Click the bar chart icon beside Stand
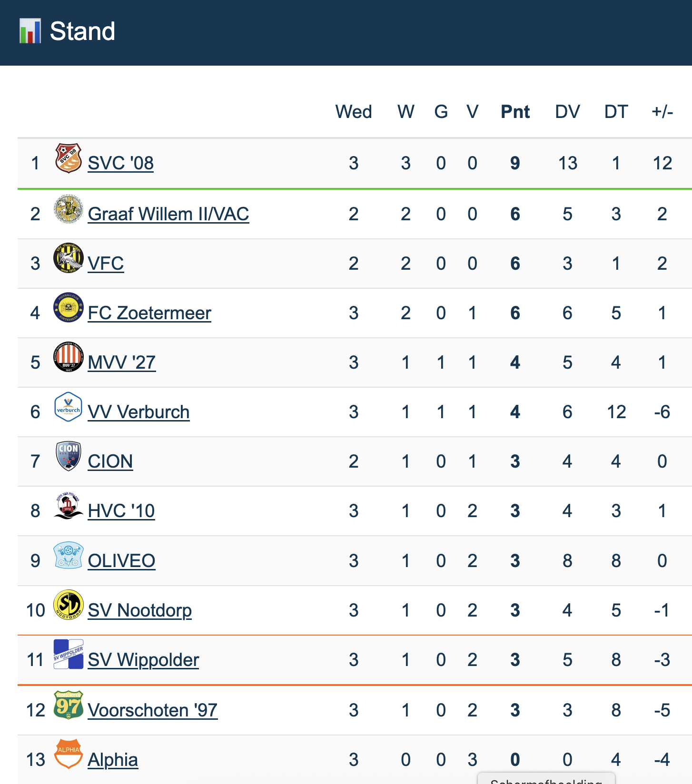This screenshot has height=784, width=692. pyautogui.click(x=30, y=31)
